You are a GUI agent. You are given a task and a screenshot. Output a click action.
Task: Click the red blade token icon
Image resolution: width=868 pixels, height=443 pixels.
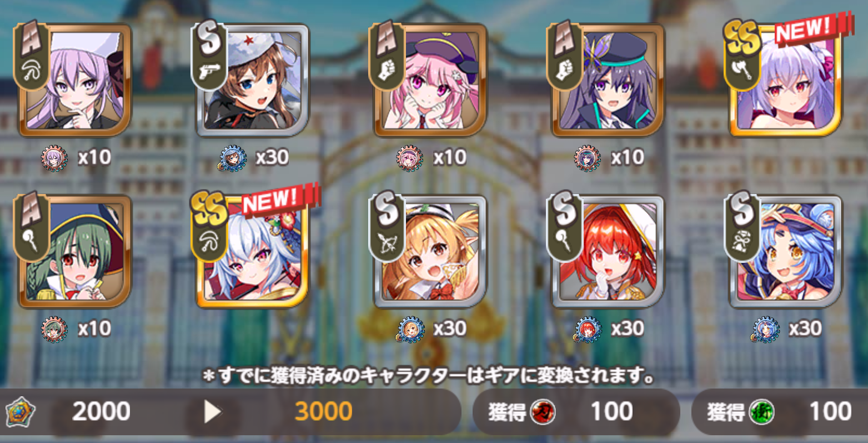[x=543, y=412]
